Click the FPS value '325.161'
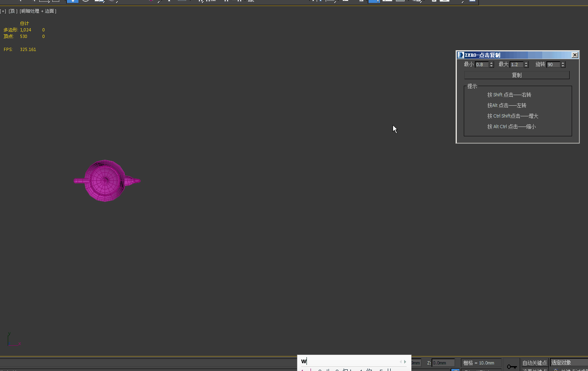 point(28,49)
